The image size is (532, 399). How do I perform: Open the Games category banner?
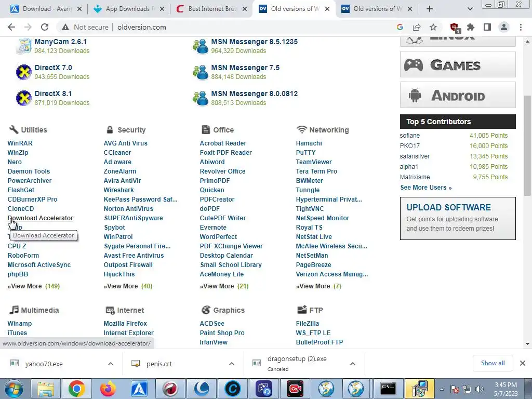458,64
